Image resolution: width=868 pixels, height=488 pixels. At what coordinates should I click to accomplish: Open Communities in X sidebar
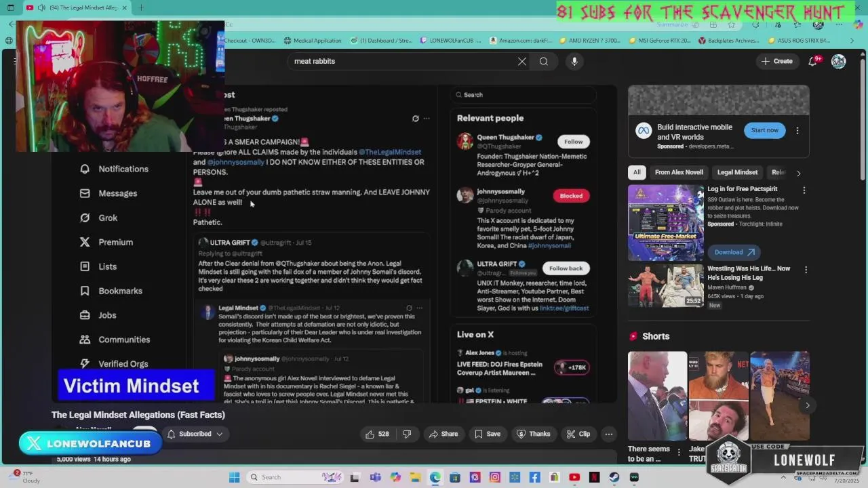[x=115, y=340]
